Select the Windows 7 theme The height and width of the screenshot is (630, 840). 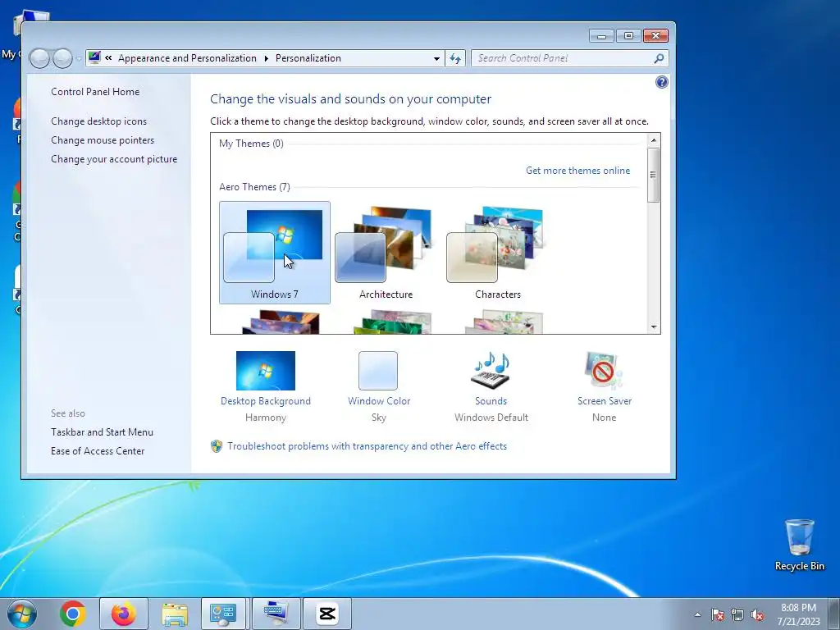[x=274, y=253]
